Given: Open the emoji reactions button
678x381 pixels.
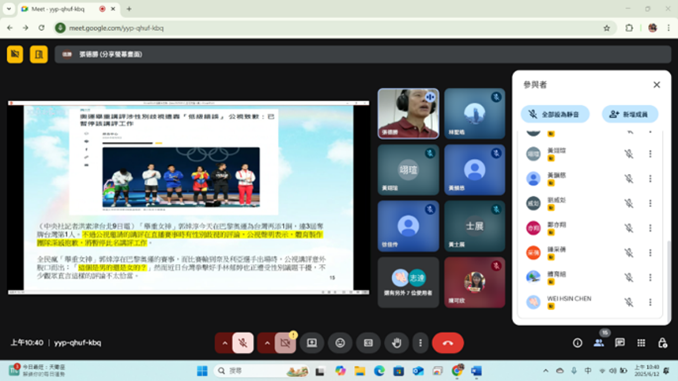Looking at the screenshot, I should click(x=340, y=343).
